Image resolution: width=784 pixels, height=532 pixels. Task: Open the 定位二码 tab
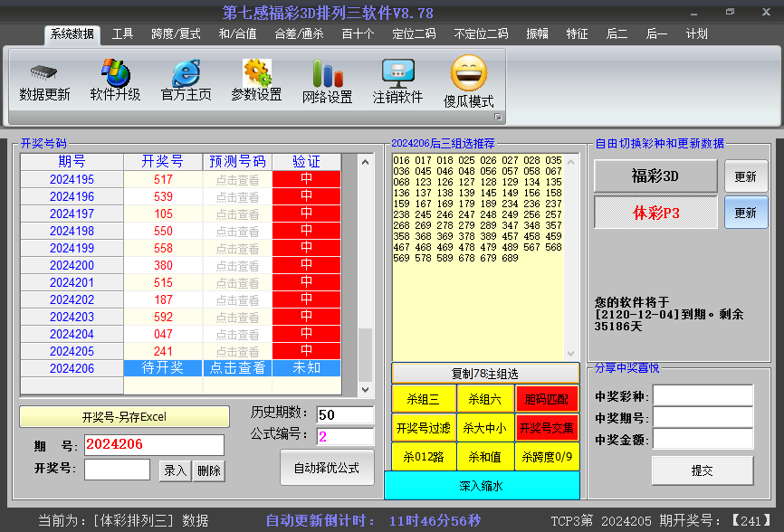414,34
